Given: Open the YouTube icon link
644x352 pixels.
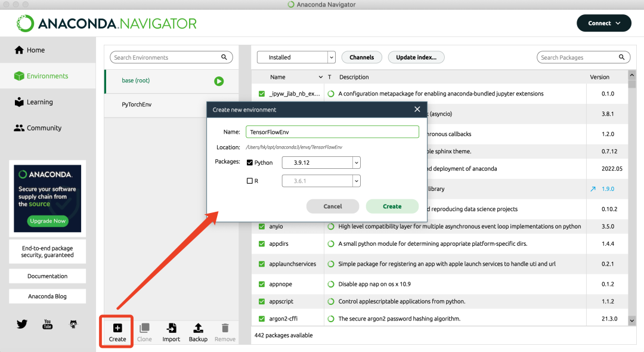Looking at the screenshot, I should (x=48, y=324).
